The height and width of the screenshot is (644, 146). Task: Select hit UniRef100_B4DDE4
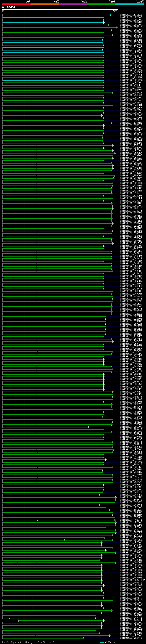(x=131, y=72)
